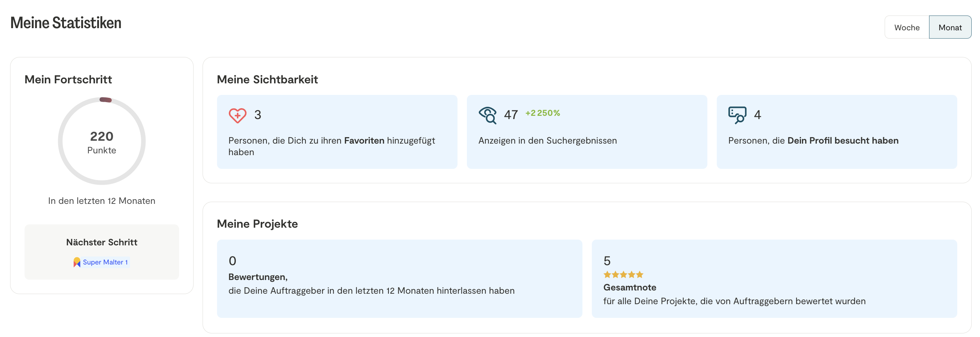
Task: Click the 220 Punkte progress ring
Action: tap(101, 141)
